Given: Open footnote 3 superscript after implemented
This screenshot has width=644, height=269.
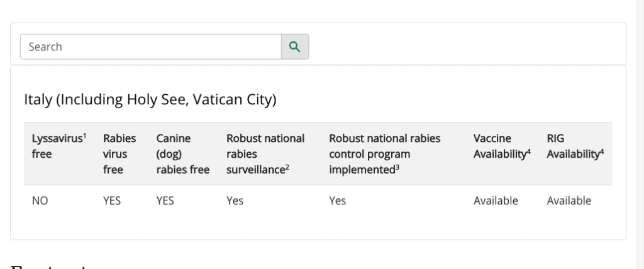Looking at the screenshot, I should click(x=397, y=167).
